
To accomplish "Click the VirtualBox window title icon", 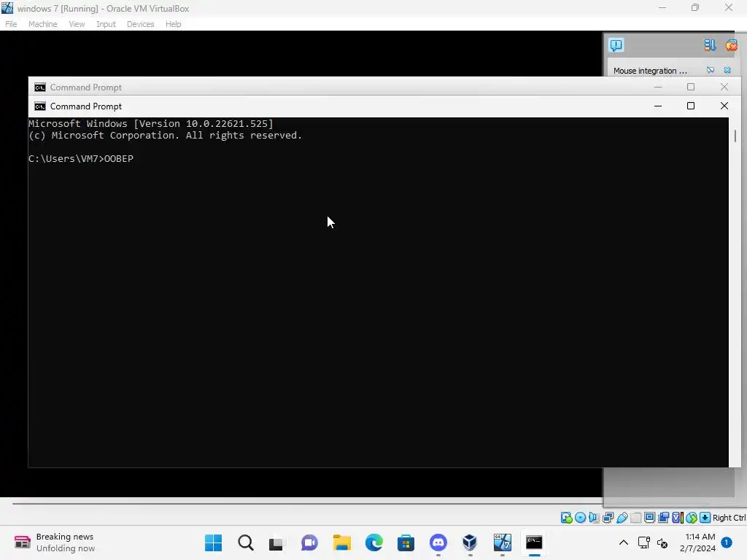I will coord(7,8).
